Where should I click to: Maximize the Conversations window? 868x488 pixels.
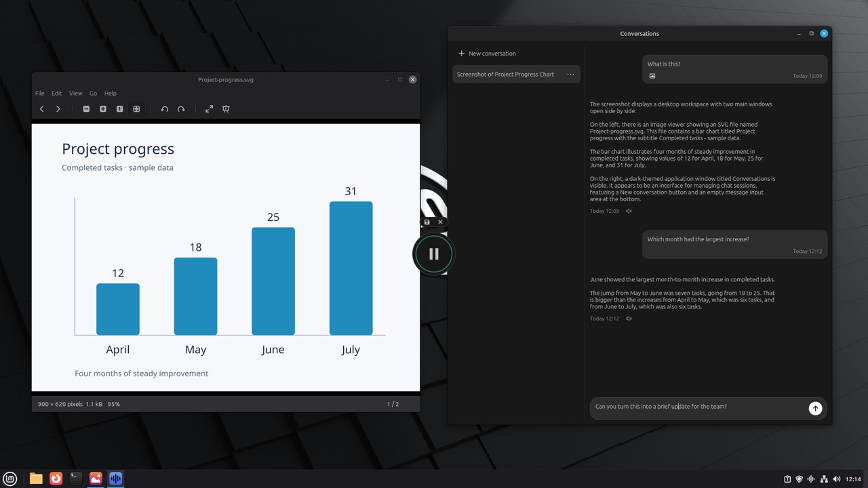811,33
